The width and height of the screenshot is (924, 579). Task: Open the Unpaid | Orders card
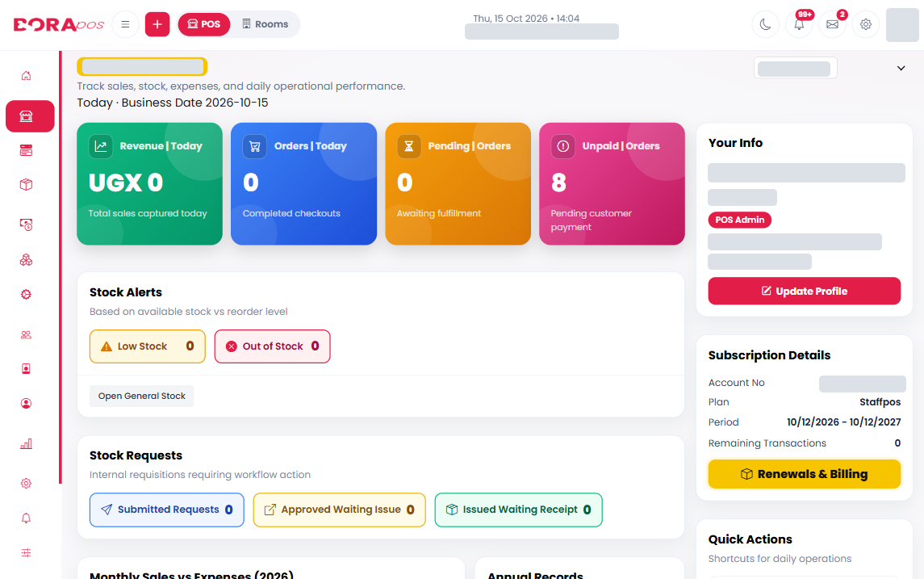[612, 184]
